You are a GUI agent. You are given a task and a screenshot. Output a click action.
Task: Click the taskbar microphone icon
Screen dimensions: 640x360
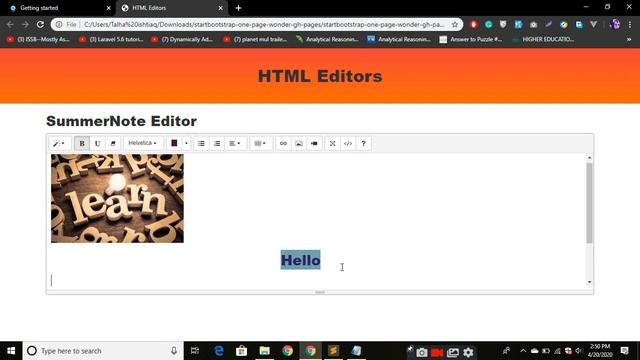[174, 351]
